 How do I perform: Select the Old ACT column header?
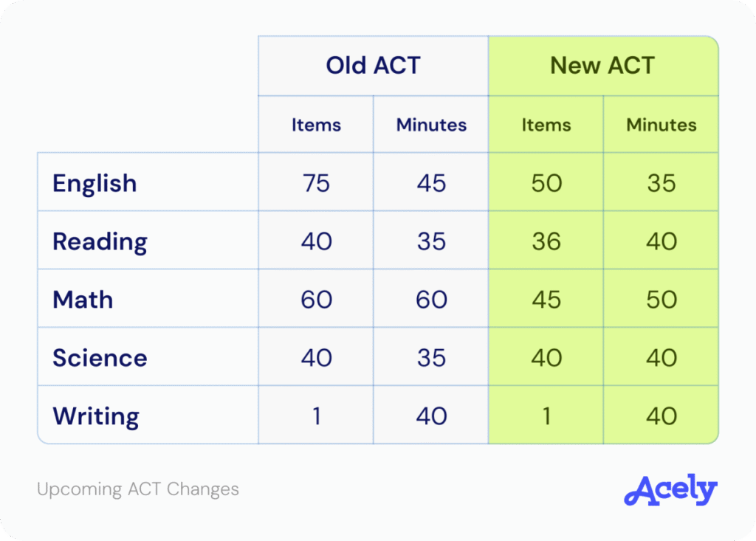click(x=373, y=66)
